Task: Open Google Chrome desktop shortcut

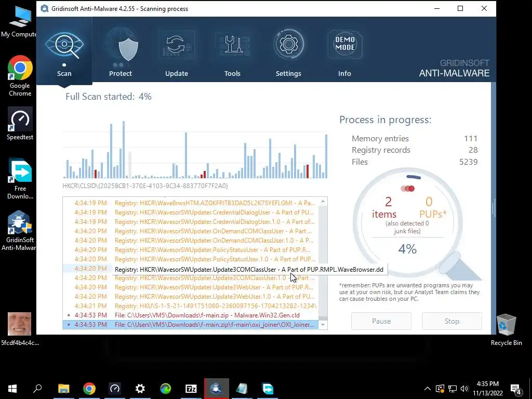Action: [x=20, y=76]
